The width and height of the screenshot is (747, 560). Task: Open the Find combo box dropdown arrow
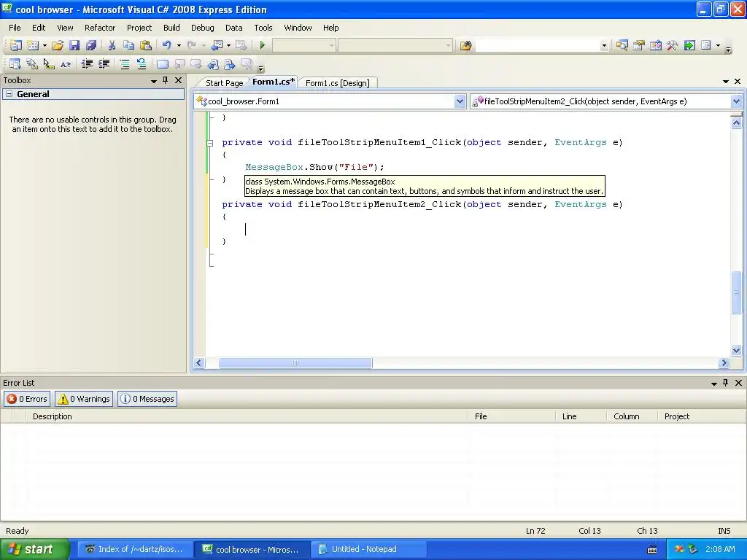(604, 45)
